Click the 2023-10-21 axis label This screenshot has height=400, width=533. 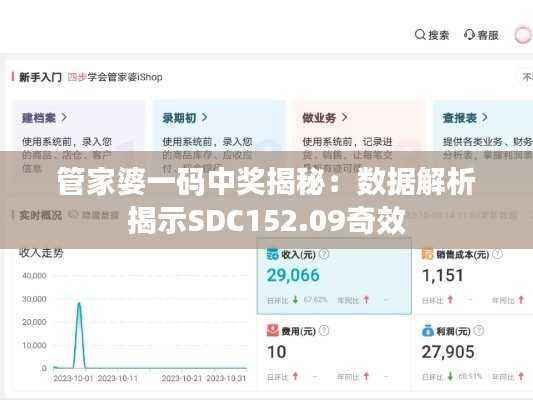click(182, 379)
